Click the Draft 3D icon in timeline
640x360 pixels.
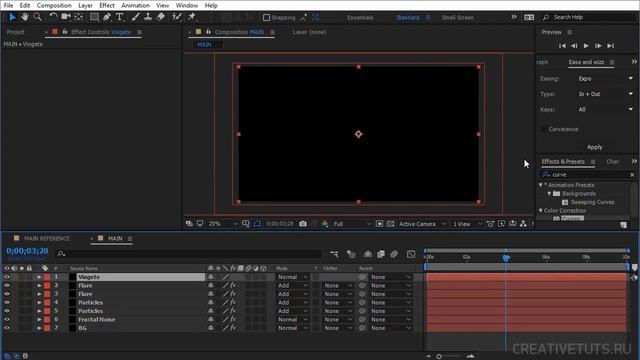point(351,254)
